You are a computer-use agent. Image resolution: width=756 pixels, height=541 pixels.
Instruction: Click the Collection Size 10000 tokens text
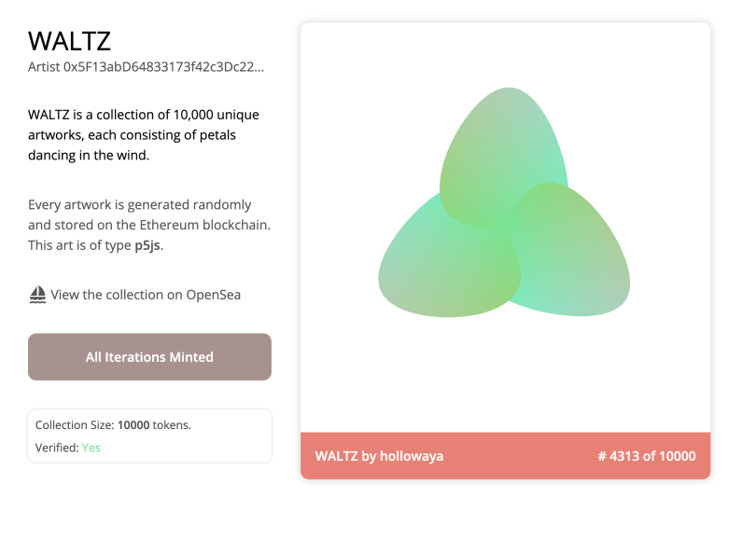pyautogui.click(x=113, y=425)
